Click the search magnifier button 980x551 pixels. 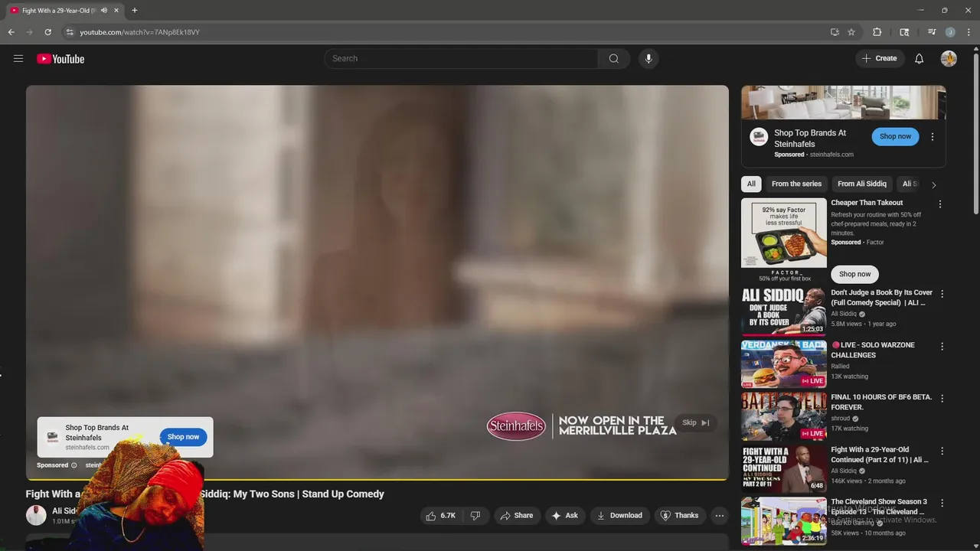[x=614, y=58]
